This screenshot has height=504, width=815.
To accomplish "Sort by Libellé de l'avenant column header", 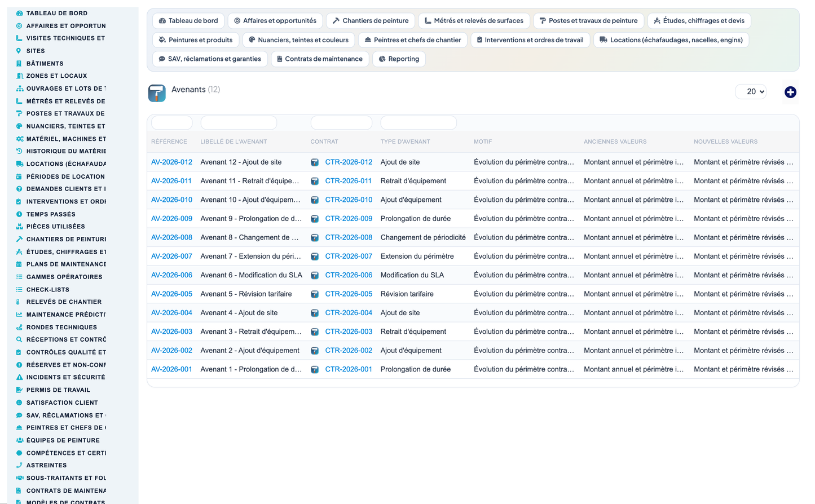I will pyautogui.click(x=234, y=142).
